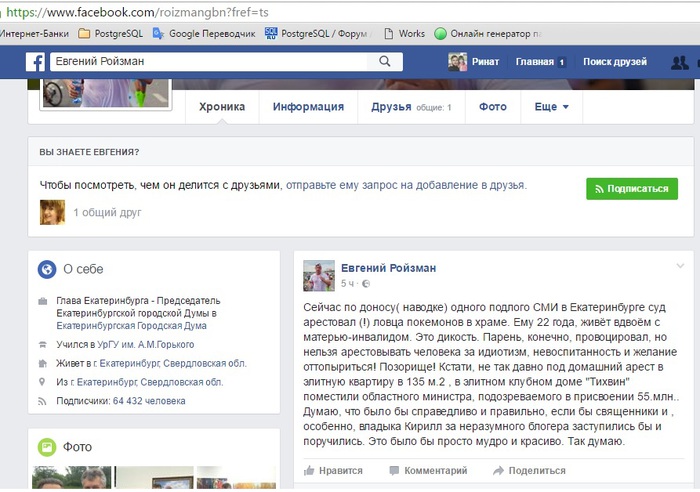This screenshot has width=700, height=492.
Task: Click the Фото section heading
Action: pyautogui.click(x=77, y=447)
